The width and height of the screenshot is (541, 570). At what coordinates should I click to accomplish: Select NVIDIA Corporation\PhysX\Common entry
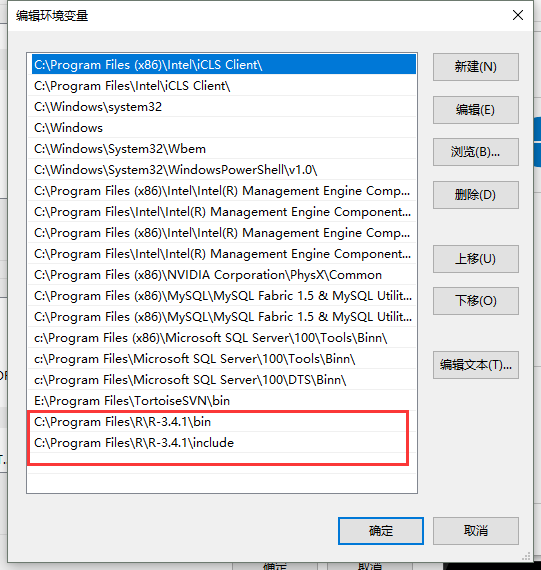click(222, 275)
